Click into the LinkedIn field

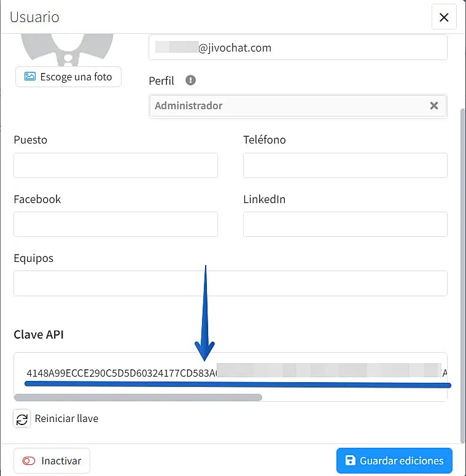(x=345, y=225)
